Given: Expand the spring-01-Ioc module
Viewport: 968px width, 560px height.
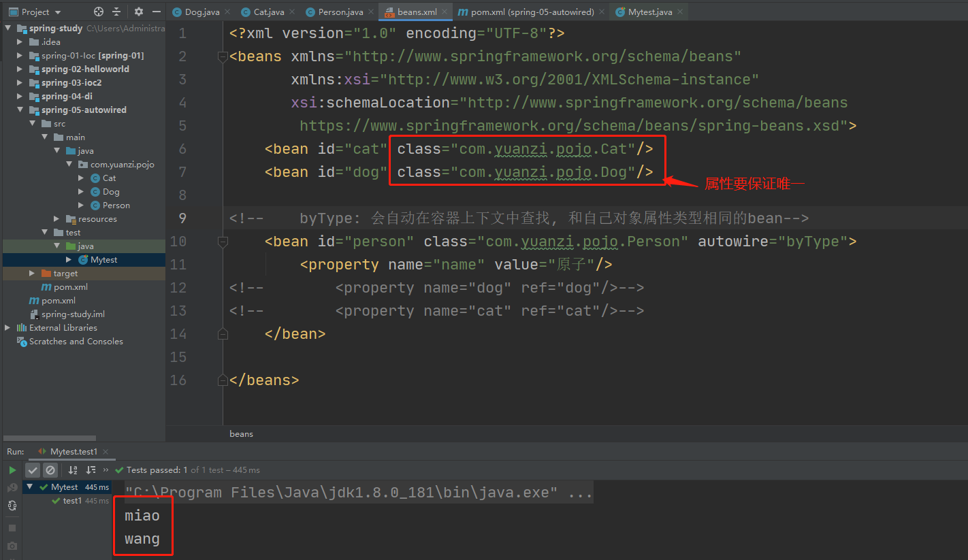Looking at the screenshot, I should (20, 56).
